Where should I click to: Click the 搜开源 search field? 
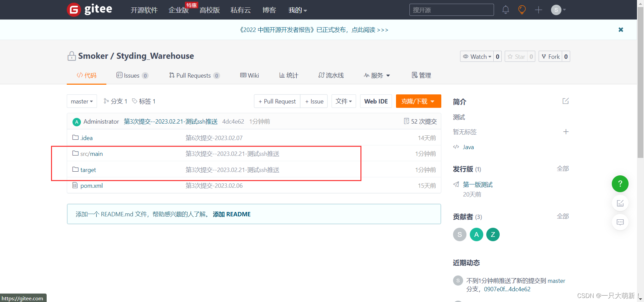(x=451, y=10)
